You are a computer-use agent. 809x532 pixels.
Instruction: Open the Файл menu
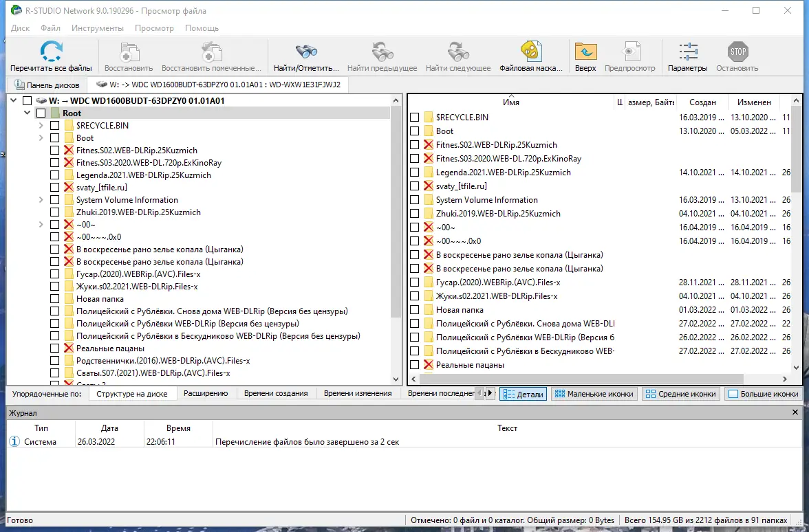pos(51,27)
